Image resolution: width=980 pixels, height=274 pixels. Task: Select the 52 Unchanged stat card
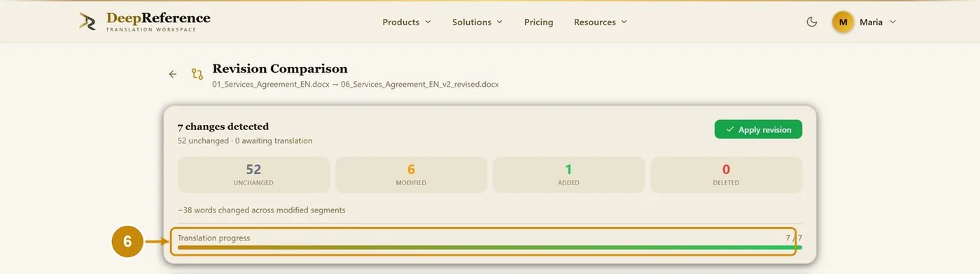click(253, 175)
